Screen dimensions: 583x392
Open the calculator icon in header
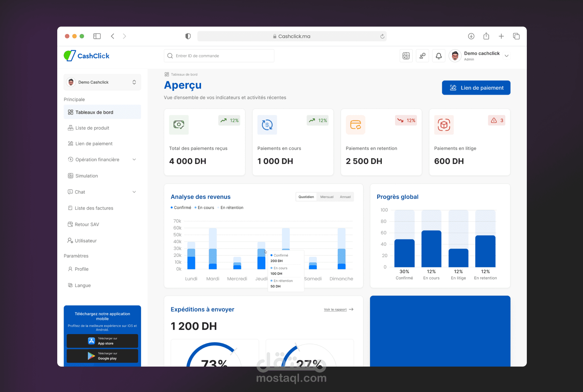[x=406, y=56]
